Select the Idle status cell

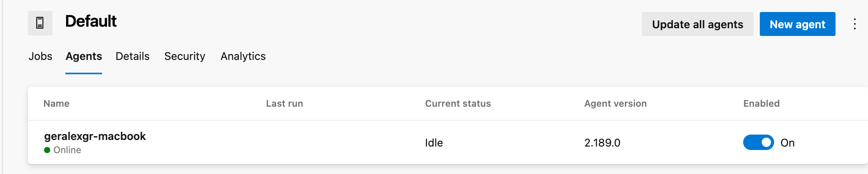coord(434,143)
